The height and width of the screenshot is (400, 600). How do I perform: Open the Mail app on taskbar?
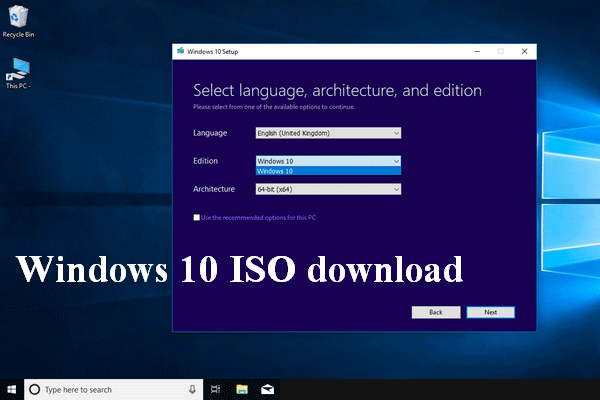pos(267,390)
